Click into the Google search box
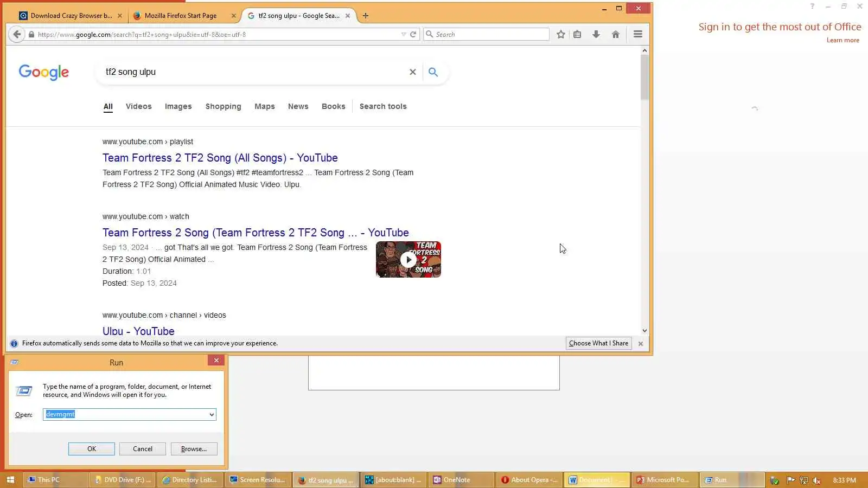Screen dimensions: 868x488 click(x=255, y=72)
